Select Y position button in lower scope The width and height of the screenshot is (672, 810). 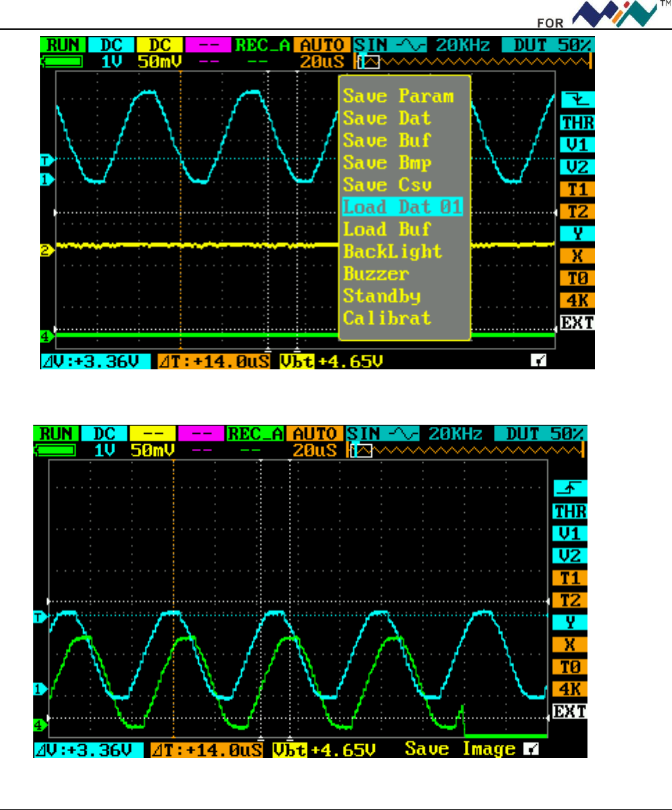point(570,622)
